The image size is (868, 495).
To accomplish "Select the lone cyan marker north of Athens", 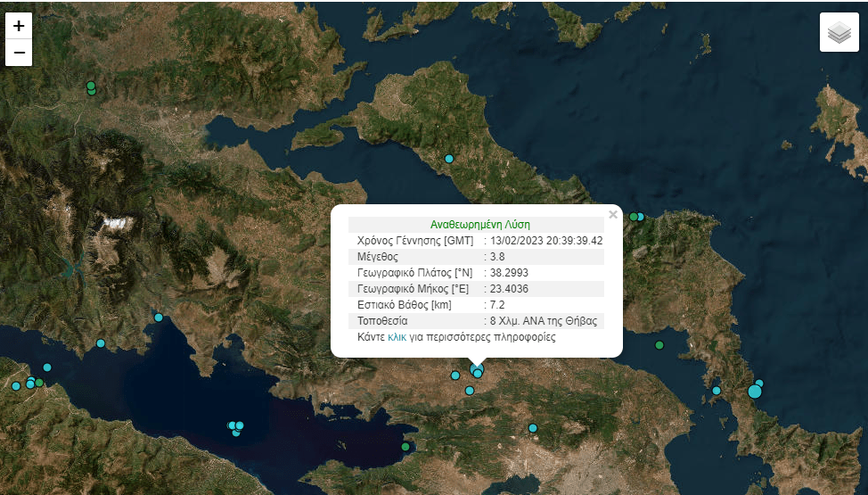I will coord(533,428).
